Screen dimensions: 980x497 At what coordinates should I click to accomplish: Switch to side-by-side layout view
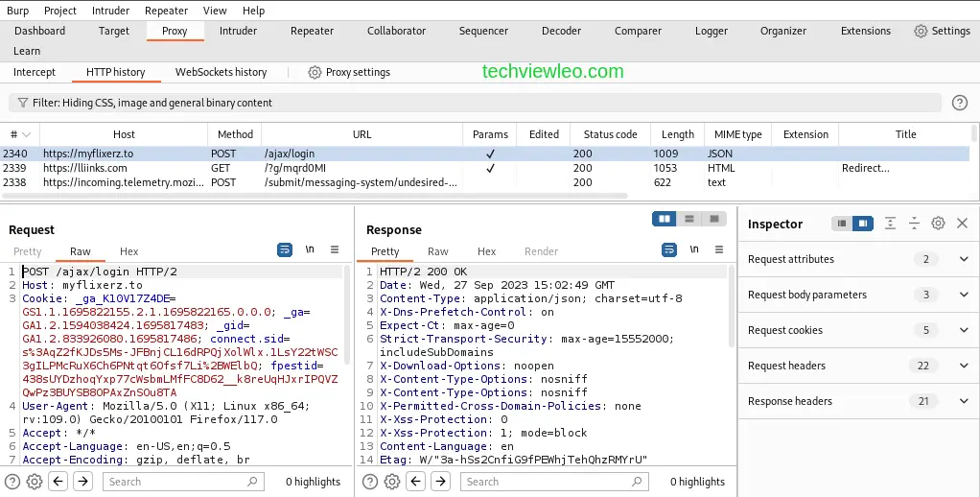(x=664, y=219)
